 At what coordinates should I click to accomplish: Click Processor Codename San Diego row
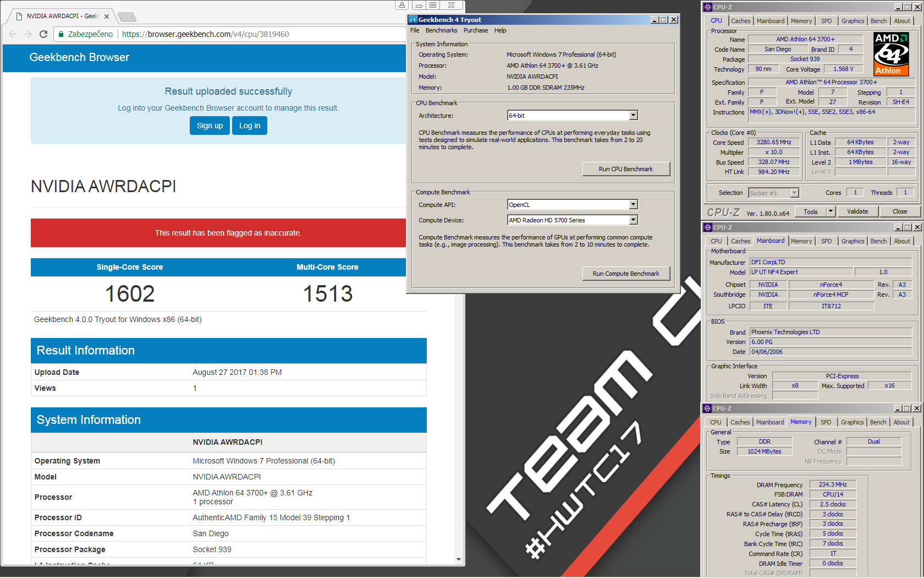(228, 533)
